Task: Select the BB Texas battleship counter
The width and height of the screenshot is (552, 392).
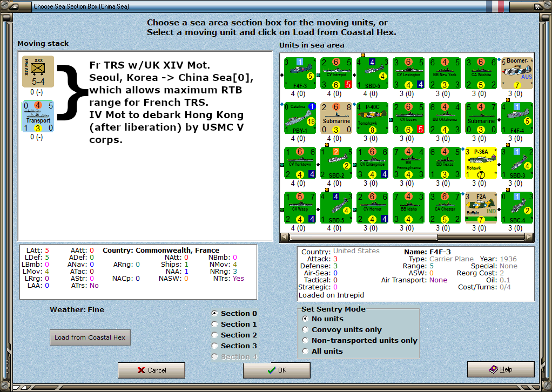Action: [x=445, y=163]
